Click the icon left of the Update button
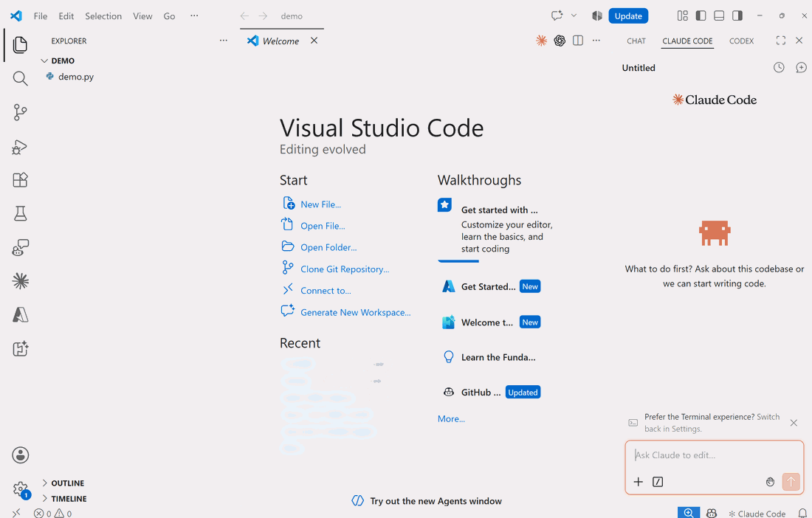 (597, 15)
